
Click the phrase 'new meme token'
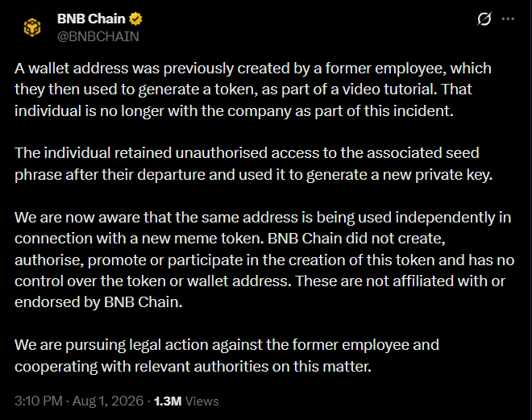(x=202, y=239)
